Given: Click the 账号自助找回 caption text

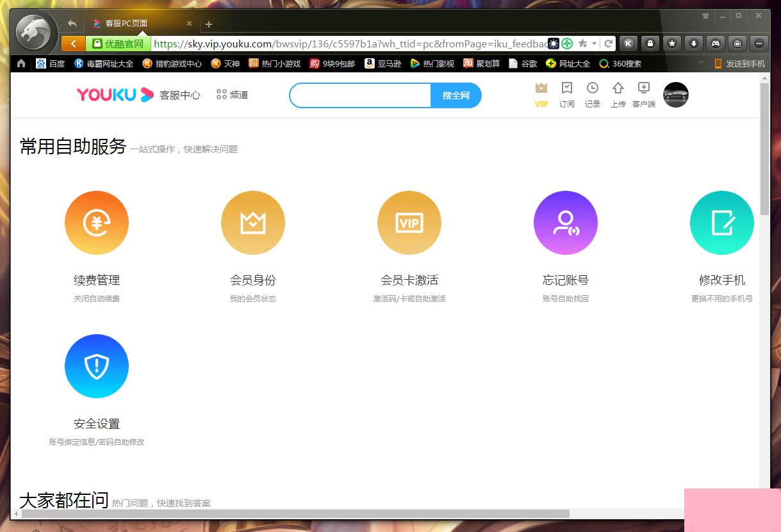Looking at the screenshot, I should point(566,299).
